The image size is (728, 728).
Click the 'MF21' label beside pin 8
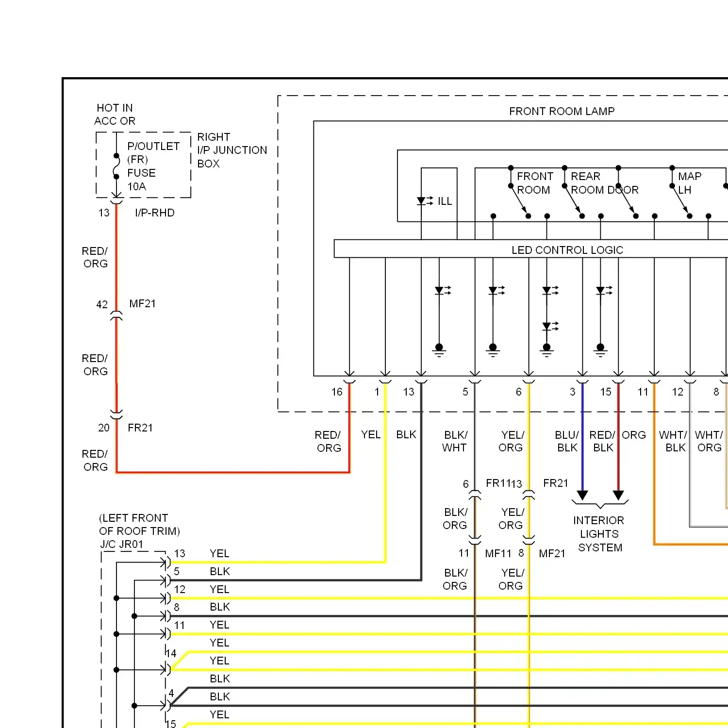click(x=552, y=553)
